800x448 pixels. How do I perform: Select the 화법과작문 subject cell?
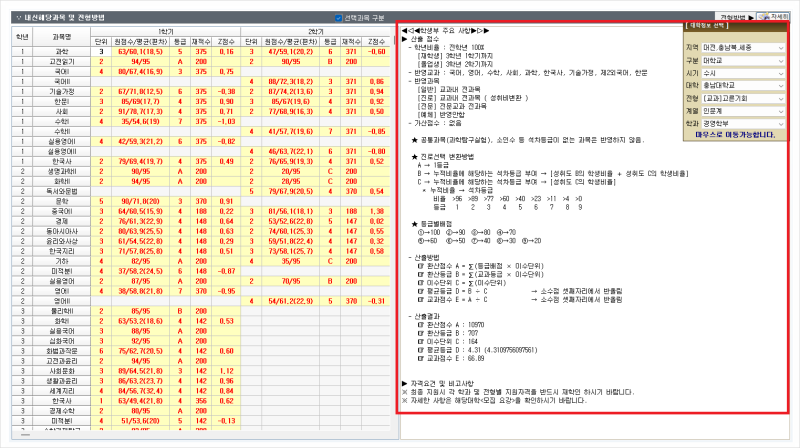(x=62, y=351)
